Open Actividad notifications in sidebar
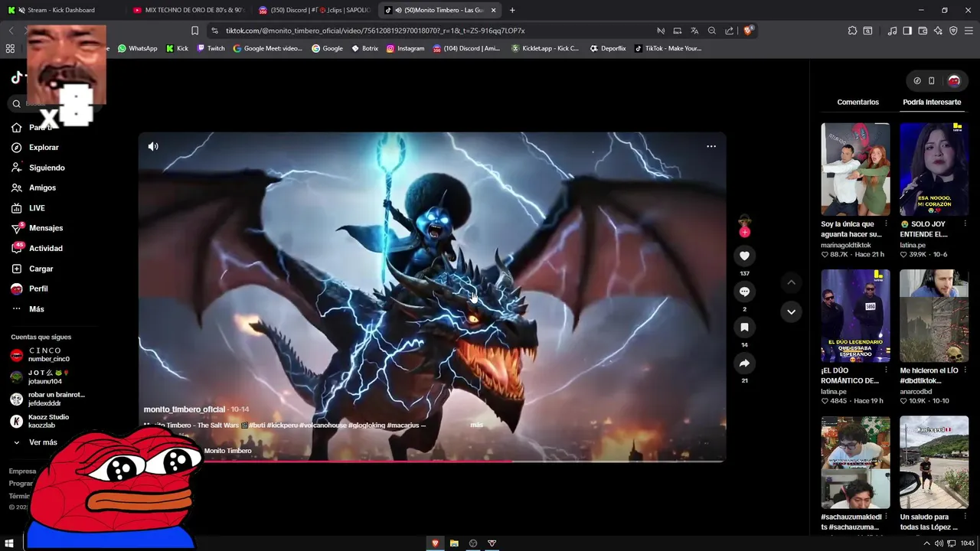The width and height of the screenshot is (980, 551). 37,248
